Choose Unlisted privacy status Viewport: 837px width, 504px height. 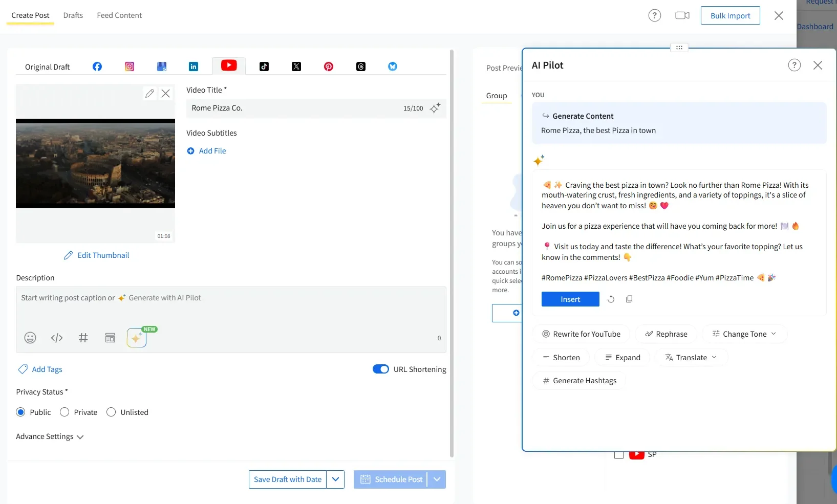coord(111,412)
